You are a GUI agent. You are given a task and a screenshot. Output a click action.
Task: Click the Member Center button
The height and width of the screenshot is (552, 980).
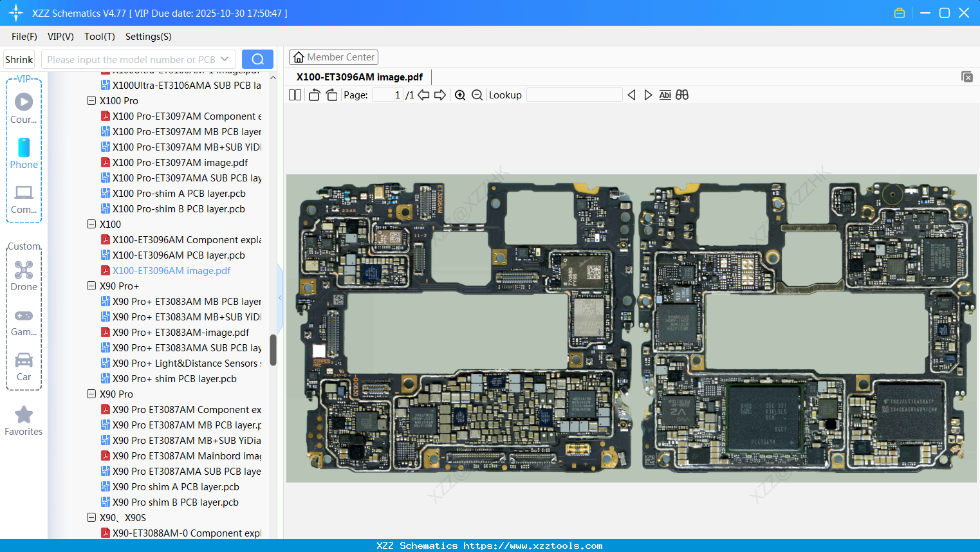click(x=333, y=57)
